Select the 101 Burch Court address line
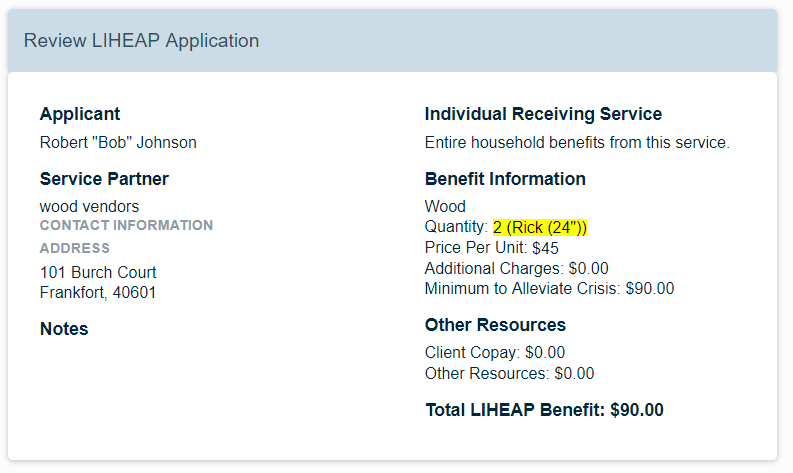 98,272
